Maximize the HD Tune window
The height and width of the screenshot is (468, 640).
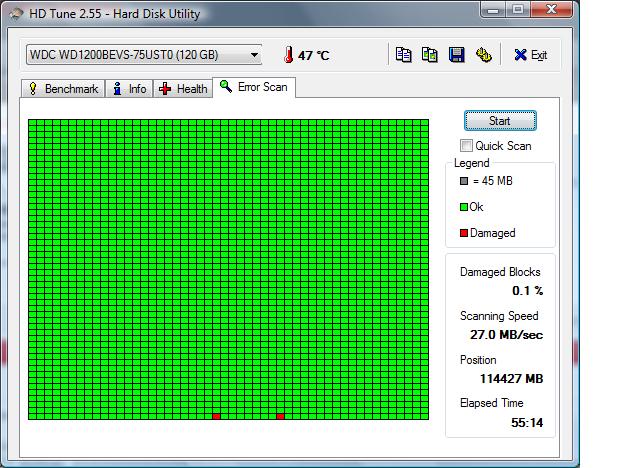point(518,10)
